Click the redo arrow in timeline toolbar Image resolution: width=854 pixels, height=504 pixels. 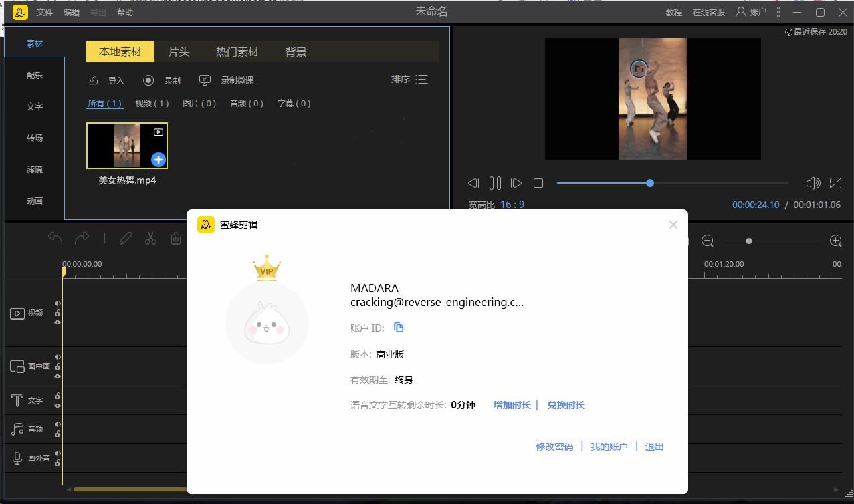point(82,239)
